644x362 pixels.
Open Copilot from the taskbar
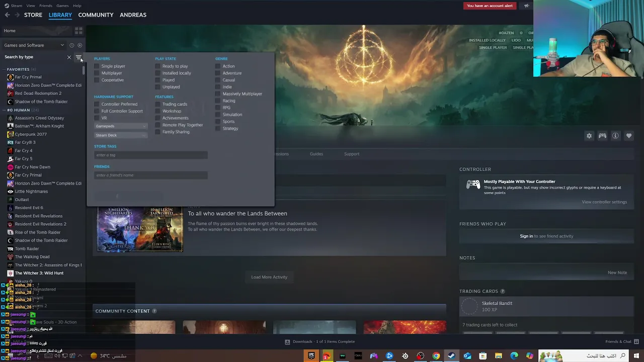[530, 356]
